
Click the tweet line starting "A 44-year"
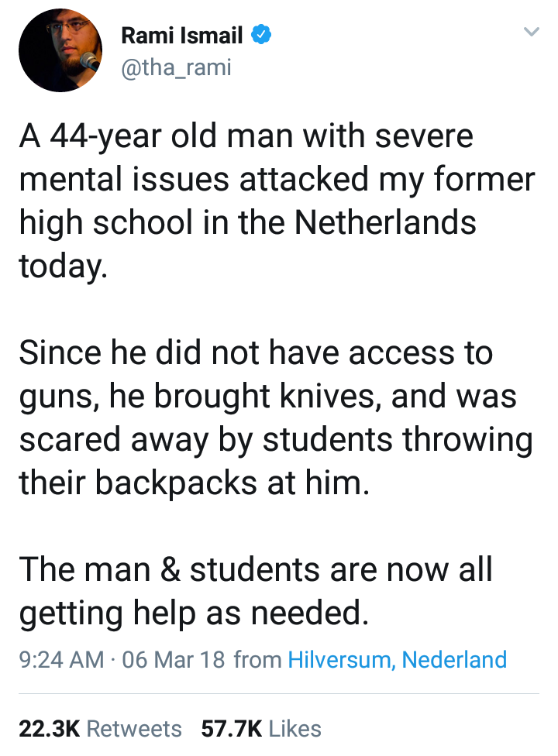(x=246, y=137)
